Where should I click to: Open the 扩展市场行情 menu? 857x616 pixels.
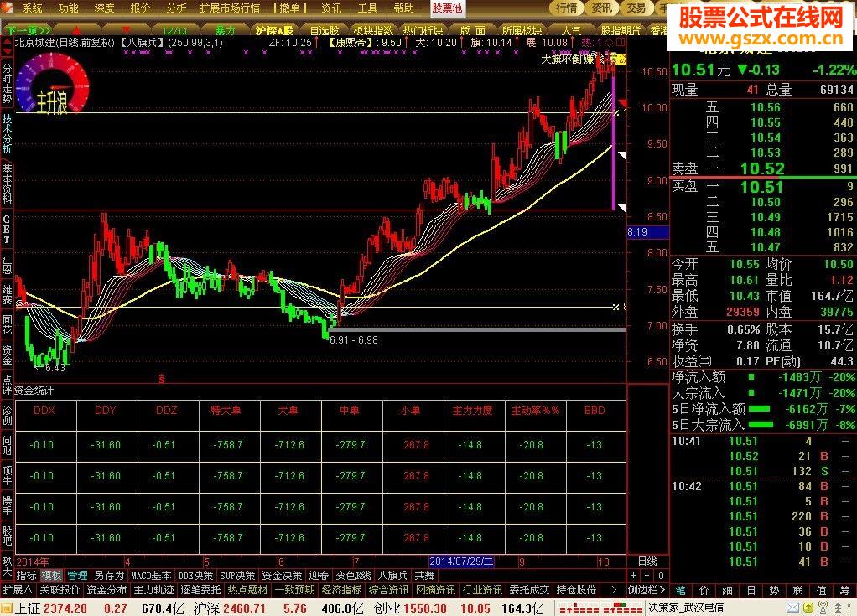[x=230, y=8]
